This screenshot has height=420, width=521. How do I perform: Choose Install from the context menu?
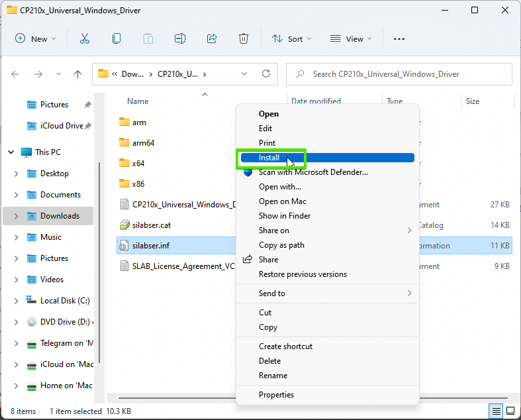[x=269, y=158]
